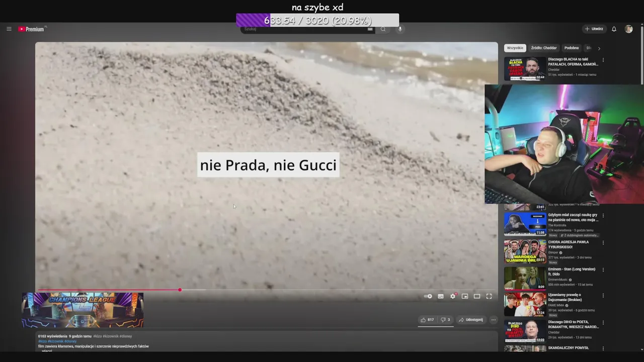Open options for Eminem Stan video
Screen dimensions: 644x362
pos(603,269)
